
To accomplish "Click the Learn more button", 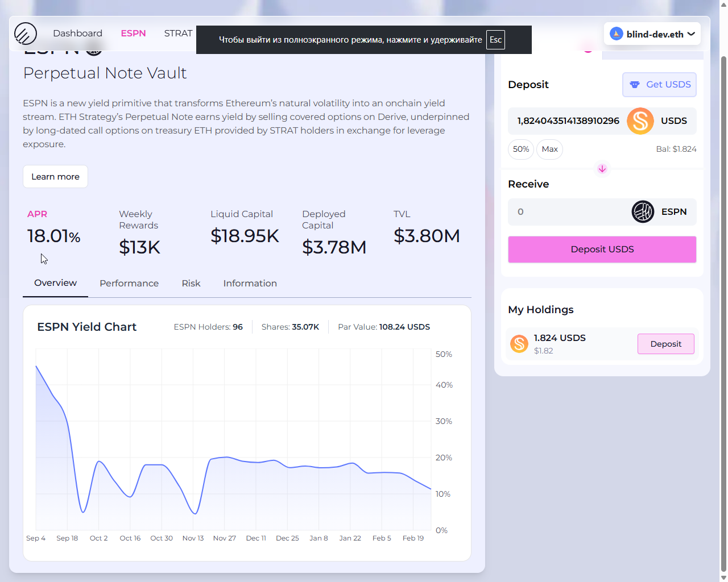I will click(55, 176).
